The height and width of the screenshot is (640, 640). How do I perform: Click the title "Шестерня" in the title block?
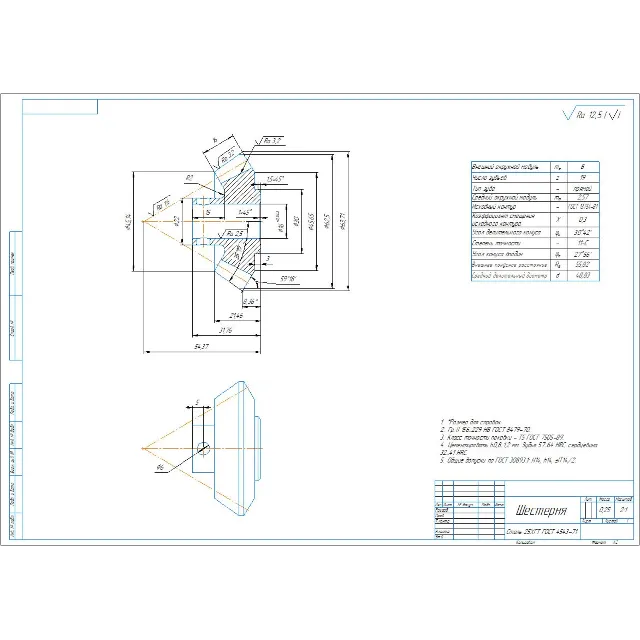coord(541,511)
